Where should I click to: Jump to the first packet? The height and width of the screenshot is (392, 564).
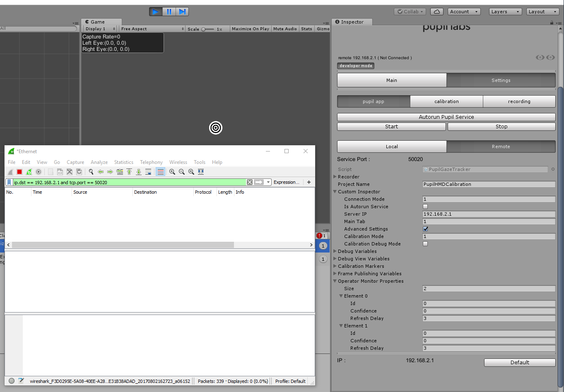tap(129, 172)
